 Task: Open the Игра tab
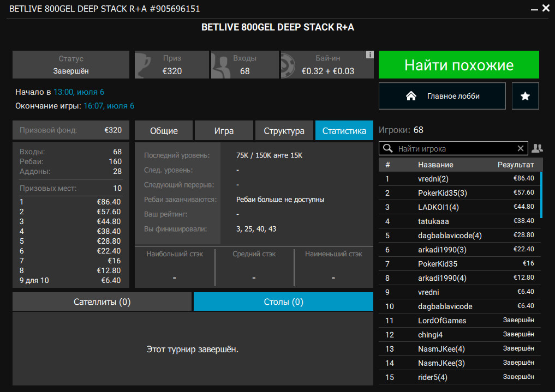click(x=224, y=131)
